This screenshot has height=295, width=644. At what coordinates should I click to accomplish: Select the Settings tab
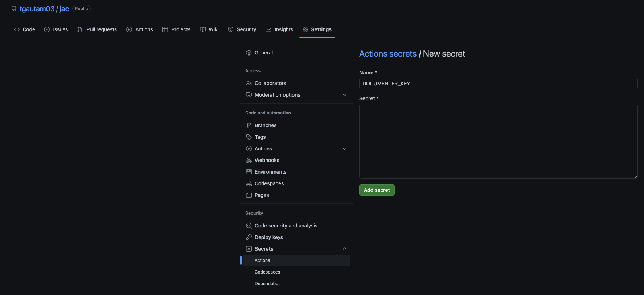tap(317, 29)
